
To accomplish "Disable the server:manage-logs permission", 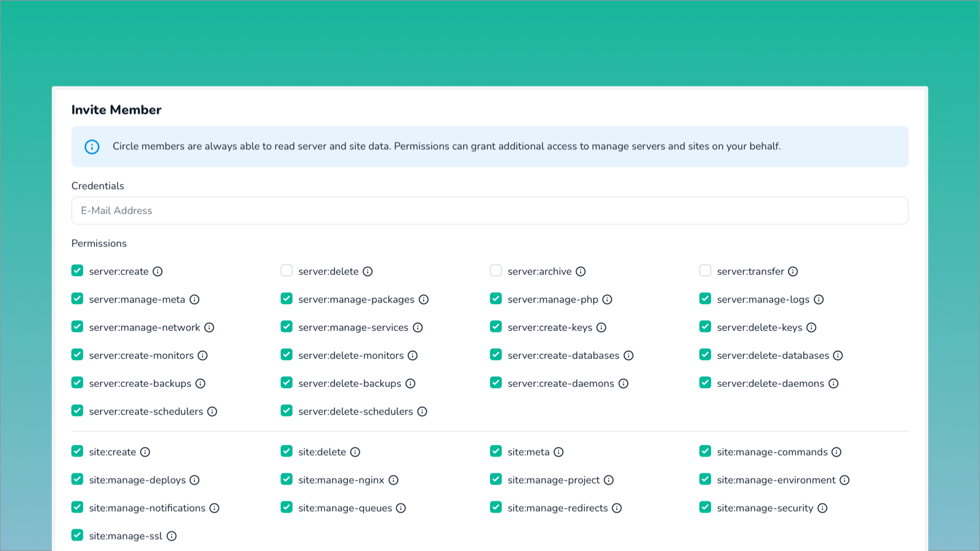I will coord(705,298).
